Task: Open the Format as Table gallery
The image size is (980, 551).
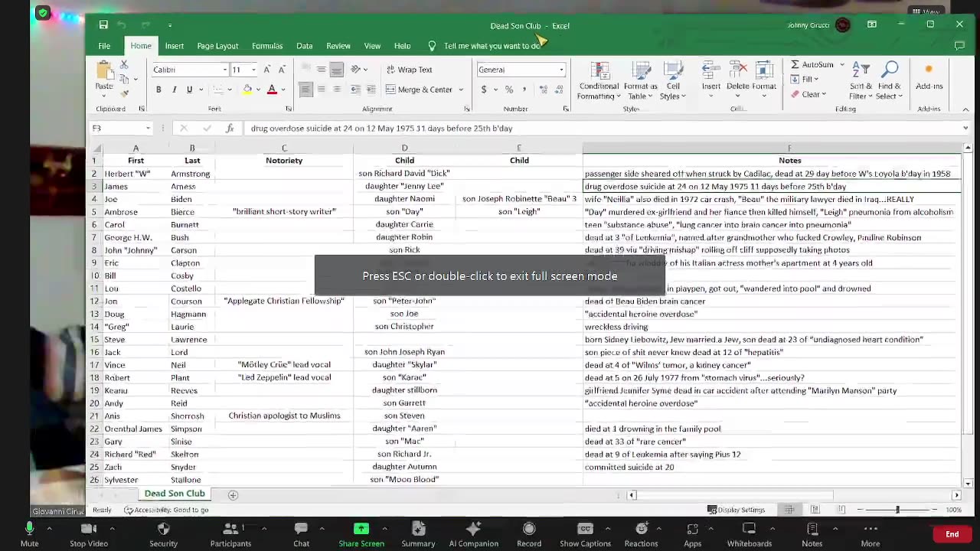Action: click(x=640, y=81)
